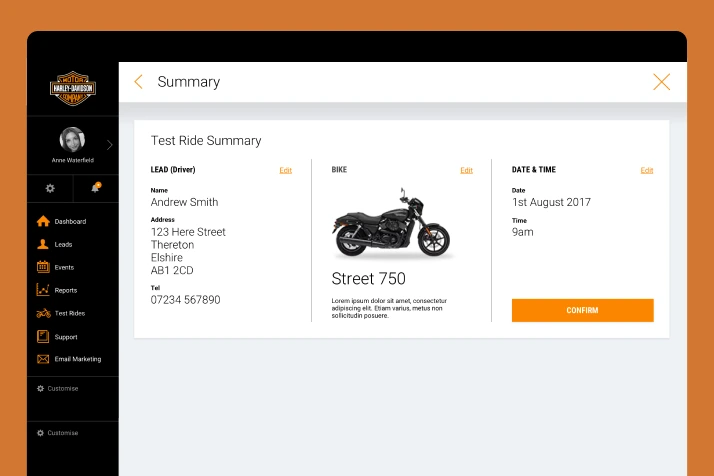Viewport: 714px width, 476px height.
Task: Click the lower Customise gear option
Action: coord(57,433)
